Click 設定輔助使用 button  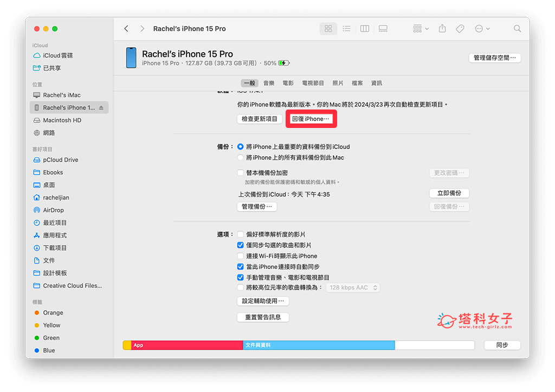point(263,301)
